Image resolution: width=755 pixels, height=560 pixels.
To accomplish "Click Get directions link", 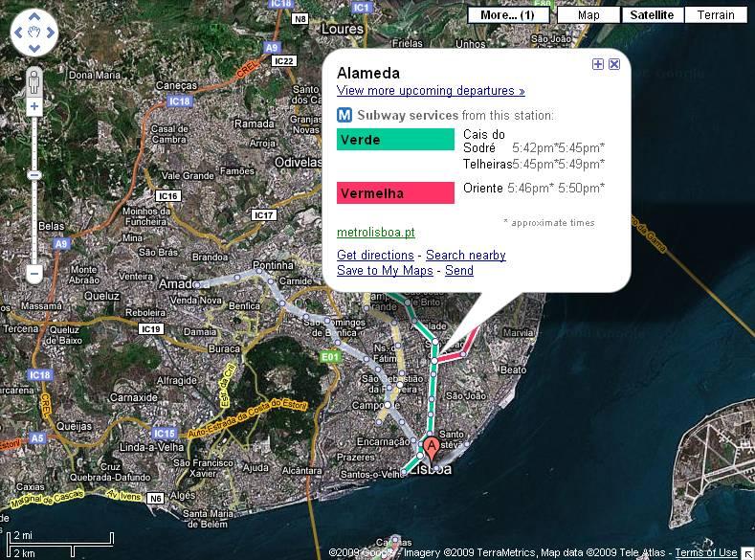I will pos(375,256).
